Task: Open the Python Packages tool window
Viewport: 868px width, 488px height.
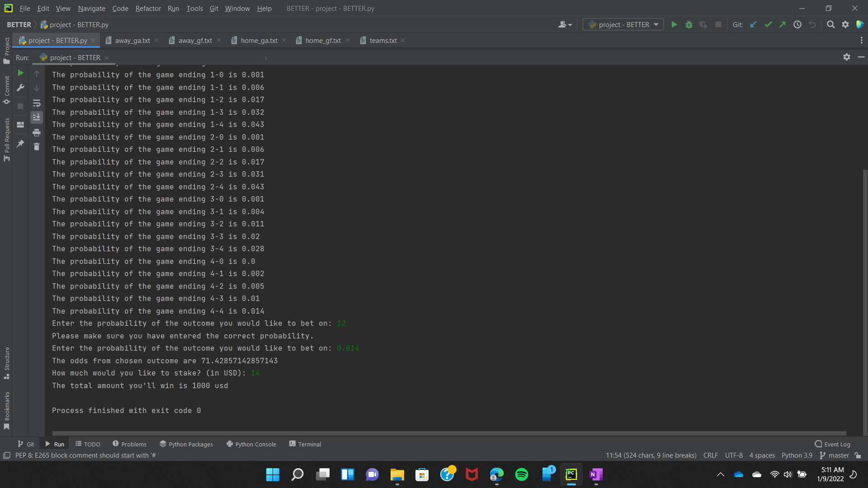Action: pyautogui.click(x=186, y=444)
